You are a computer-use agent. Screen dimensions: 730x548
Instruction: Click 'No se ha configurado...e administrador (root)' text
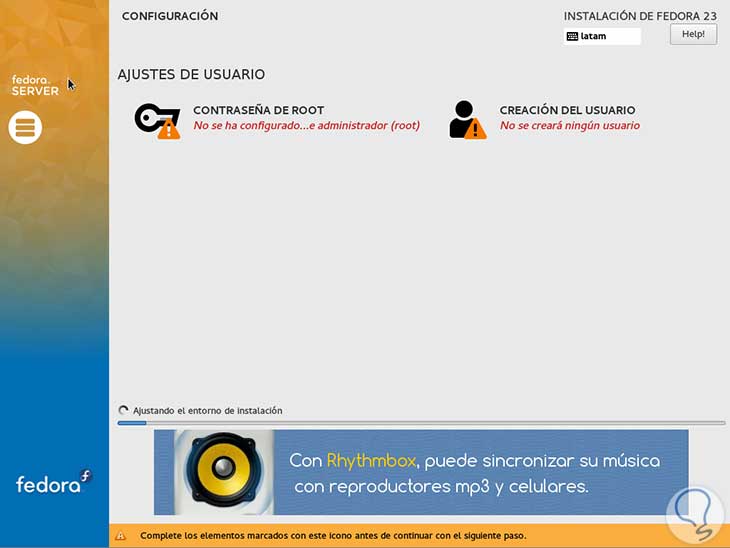click(306, 125)
